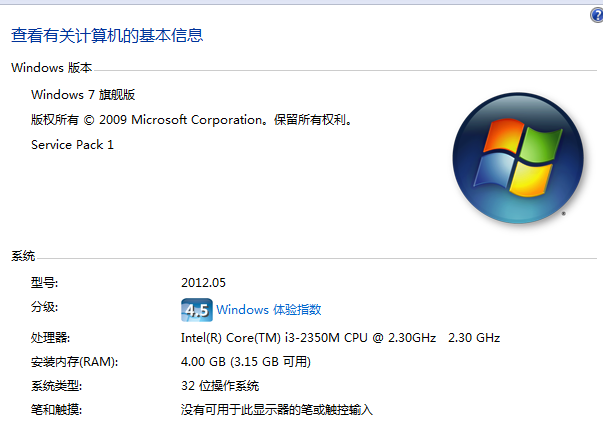Image resolution: width=603 pixels, height=425 pixels.
Task: Click the 型号 label
Action: point(44,283)
